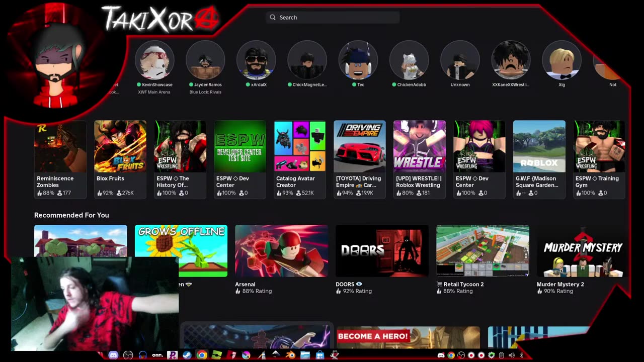Viewport: 644px width, 362px height.
Task: Open green ESPW Developer Center Test Site thumbnail
Action: tap(239, 146)
